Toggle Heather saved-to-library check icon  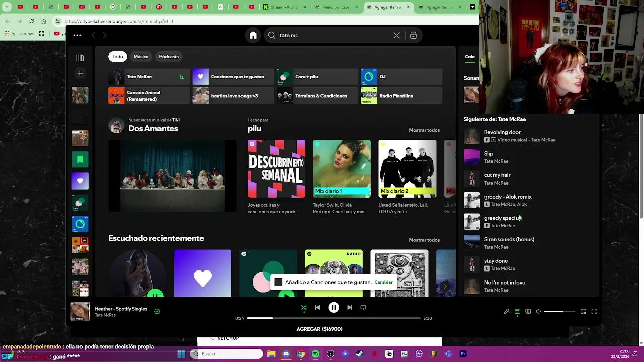tap(157, 312)
